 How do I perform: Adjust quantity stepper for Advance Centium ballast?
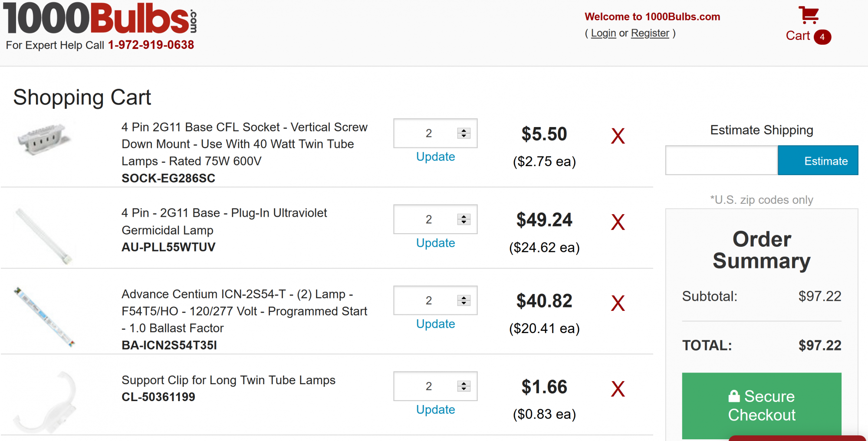tap(464, 301)
